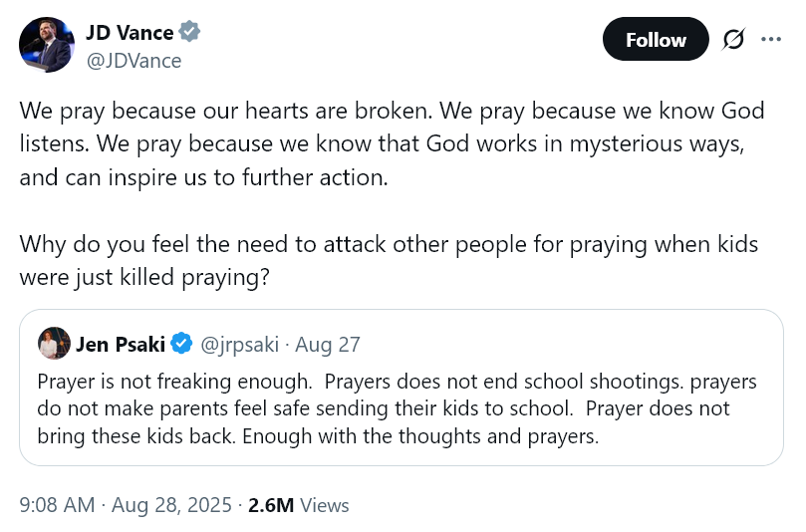806x532 pixels.
Task: Click JD Vance's blue verified badge
Action: point(189,32)
